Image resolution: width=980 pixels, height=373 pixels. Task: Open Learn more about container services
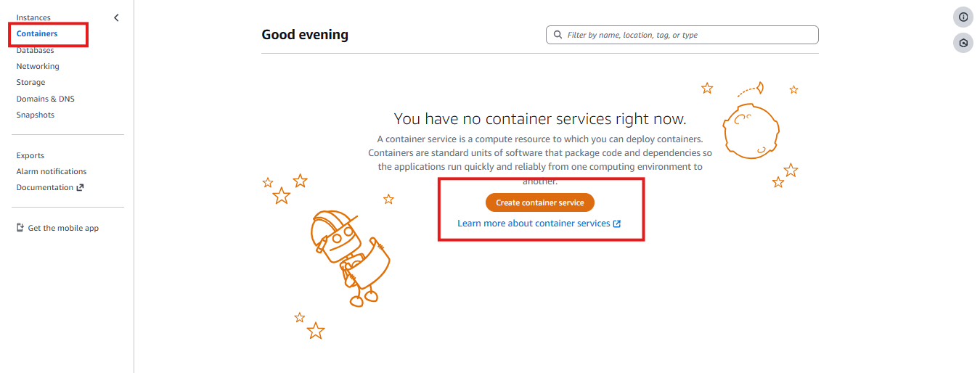point(534,224)
